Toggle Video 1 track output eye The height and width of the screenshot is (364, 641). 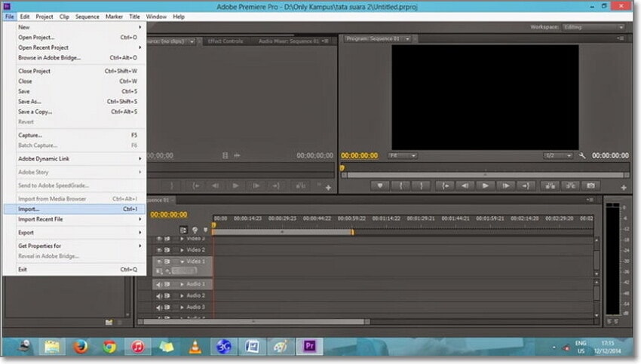pos(159,262)
